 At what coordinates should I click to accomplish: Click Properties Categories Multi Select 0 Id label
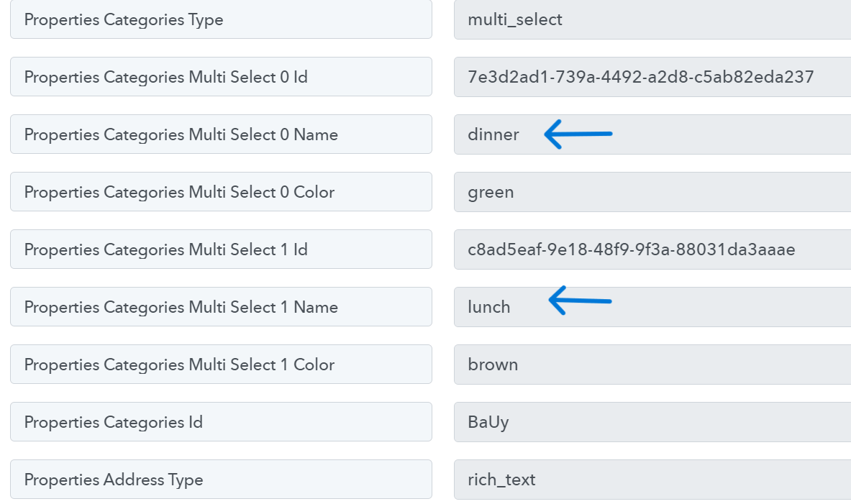coord(221,76)
